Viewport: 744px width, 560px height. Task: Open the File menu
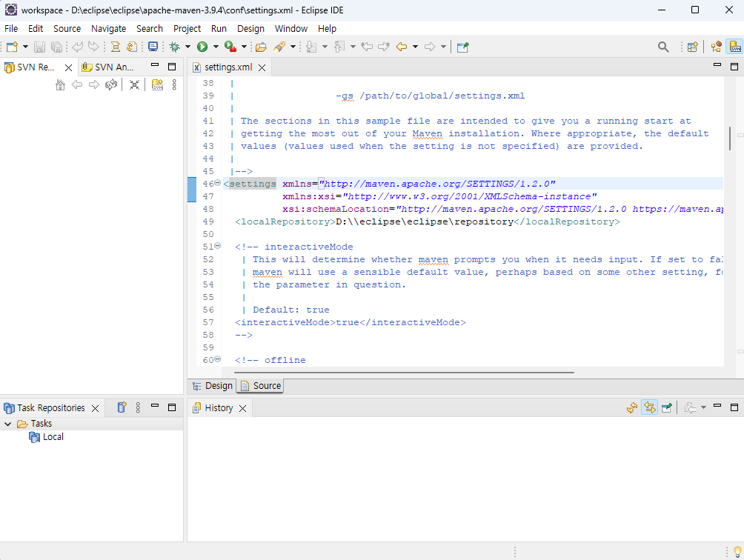click(11, 28)
